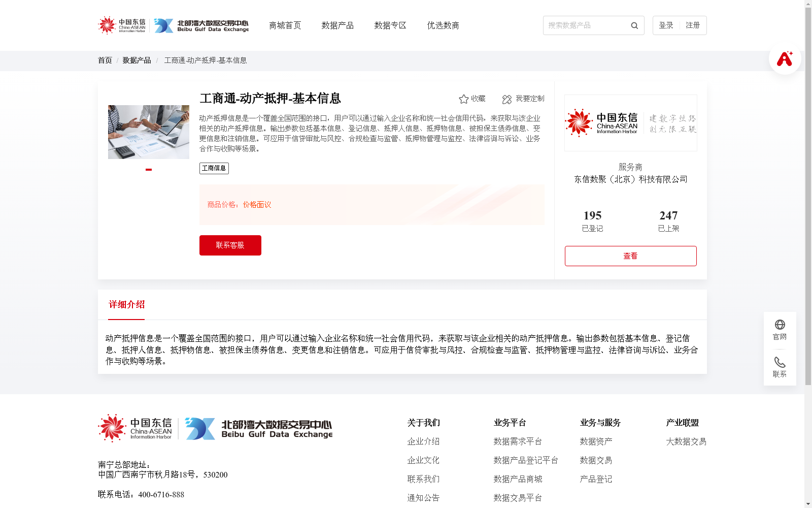Open footer 数据需求平台 link

518,441
